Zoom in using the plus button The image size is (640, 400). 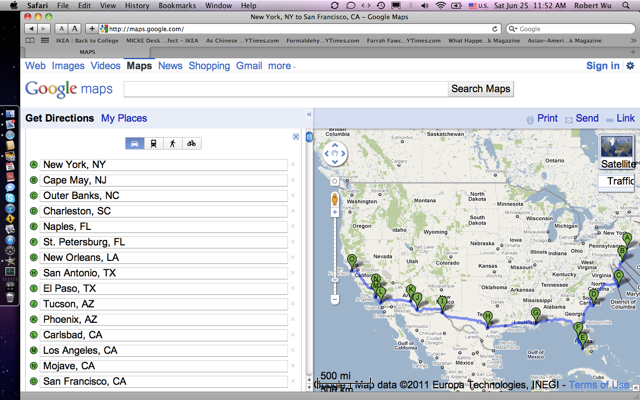(x=335, y=212)
